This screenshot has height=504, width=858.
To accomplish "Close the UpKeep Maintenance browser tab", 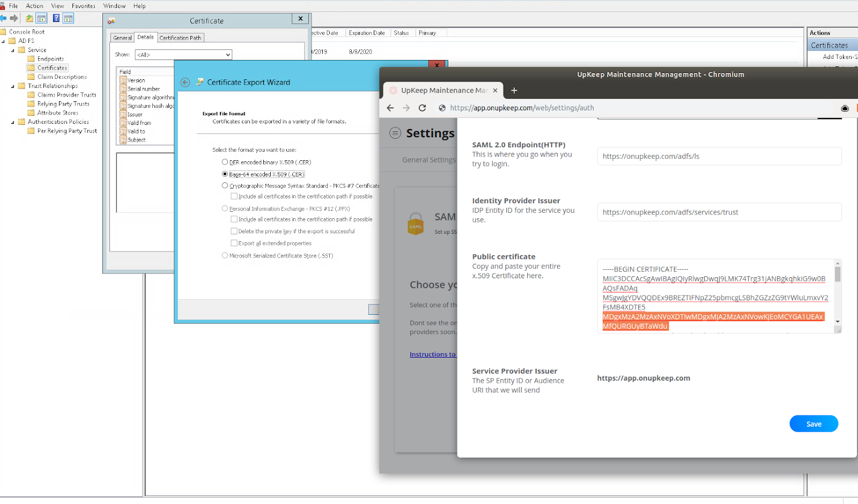I will (495, 91).
